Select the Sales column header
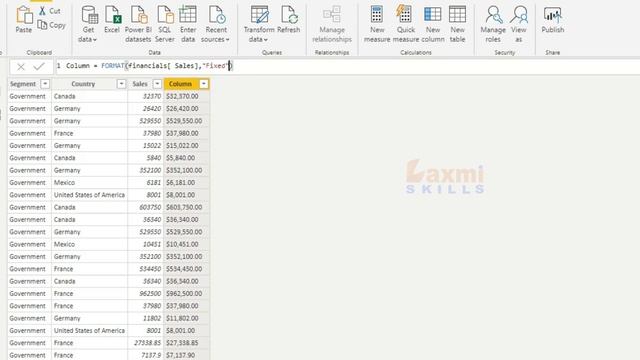The width and height of the screenshot is (640, 360). [140, 84]
